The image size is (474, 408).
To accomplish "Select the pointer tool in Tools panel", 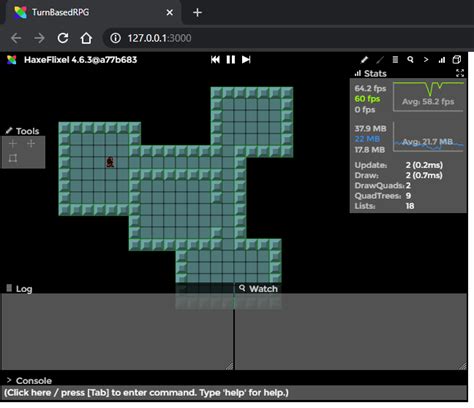I will click(x=13, y=144).
